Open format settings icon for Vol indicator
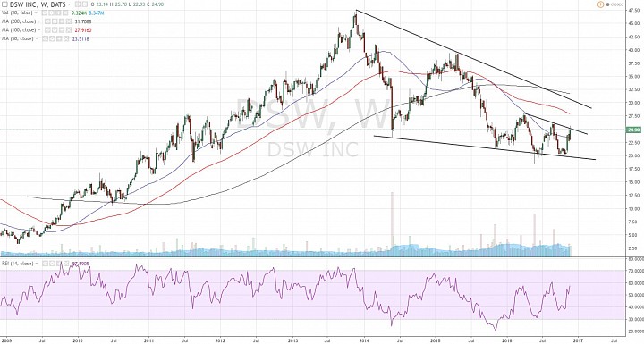 point(52,13)
